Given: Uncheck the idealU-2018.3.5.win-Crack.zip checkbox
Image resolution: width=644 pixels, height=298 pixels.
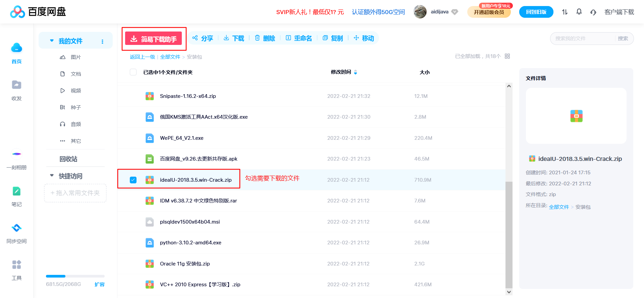Looking at the screenshot, I should pos(133,180).
